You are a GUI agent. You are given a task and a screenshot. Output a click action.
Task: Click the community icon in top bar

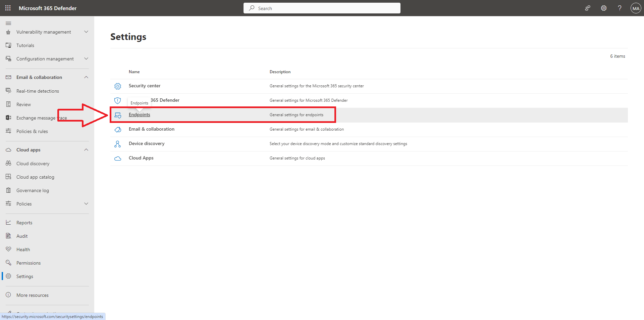click(x=588, y=8)
